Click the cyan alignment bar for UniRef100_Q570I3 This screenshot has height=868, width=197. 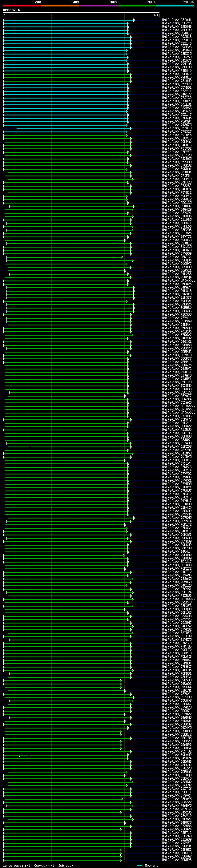(x=74, y=128)
